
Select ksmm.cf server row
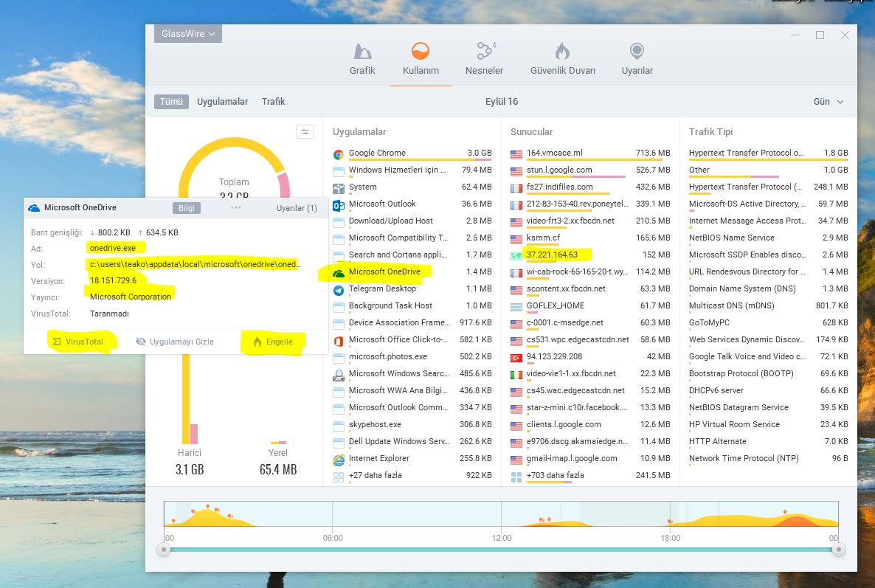(x=590, y=238)
